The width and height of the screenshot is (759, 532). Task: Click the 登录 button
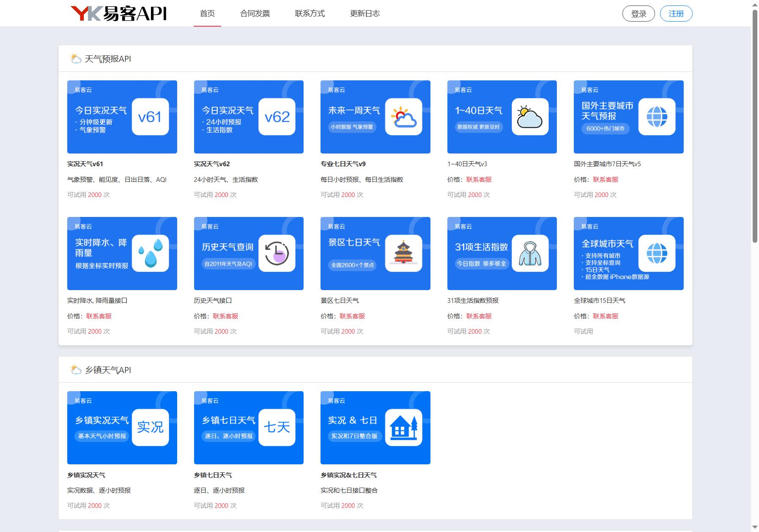[x=638, y=14]
